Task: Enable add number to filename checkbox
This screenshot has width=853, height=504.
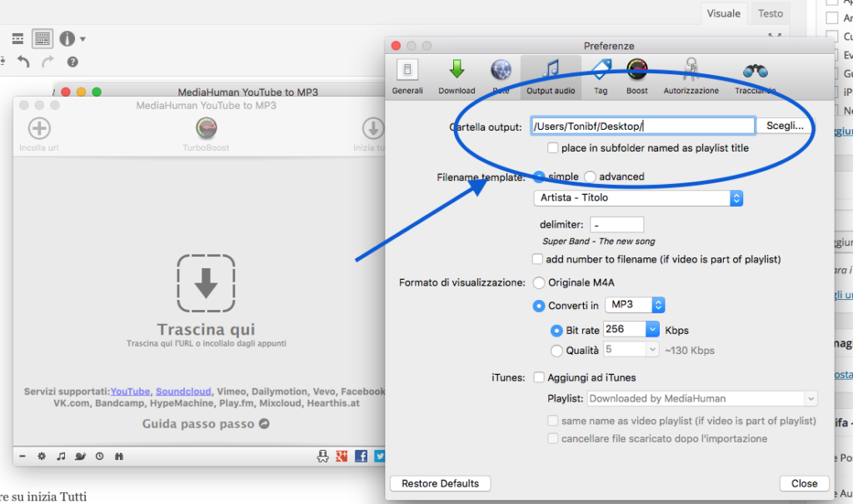Action: (x=537, y=259)
